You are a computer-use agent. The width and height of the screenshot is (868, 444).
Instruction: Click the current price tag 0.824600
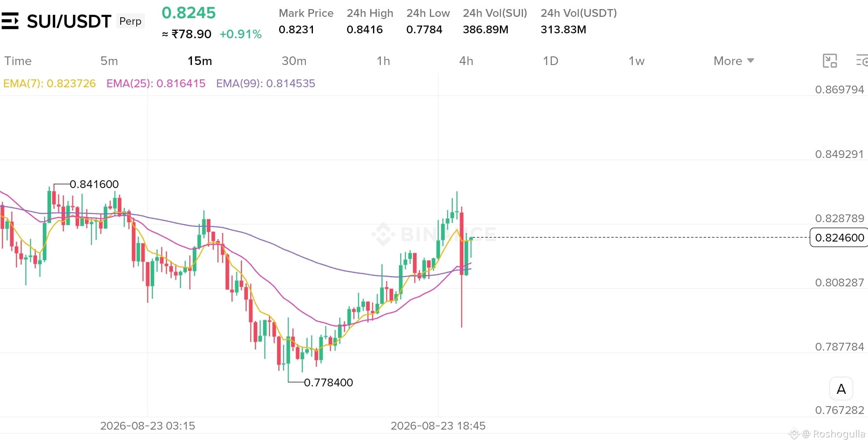(839, 237)
